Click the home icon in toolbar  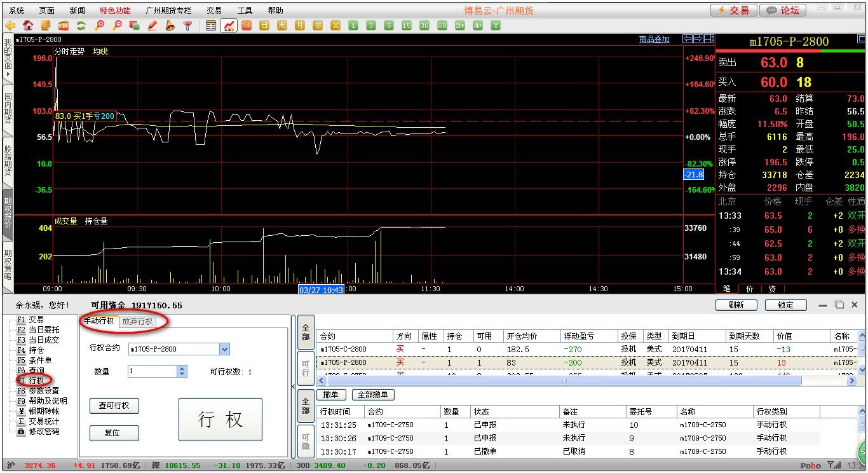point(28,25)
